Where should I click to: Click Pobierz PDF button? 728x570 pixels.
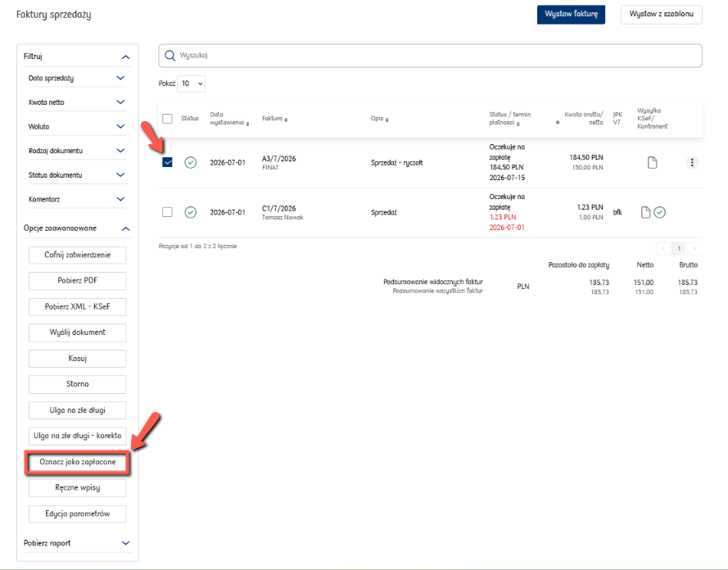[x=78, y=281]
